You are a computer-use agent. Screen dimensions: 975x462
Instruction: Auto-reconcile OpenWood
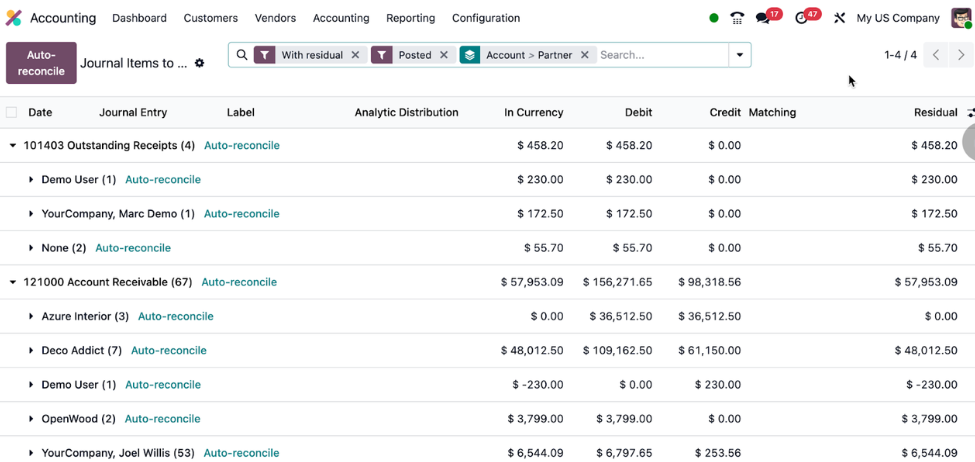click(x=163, y=419)
